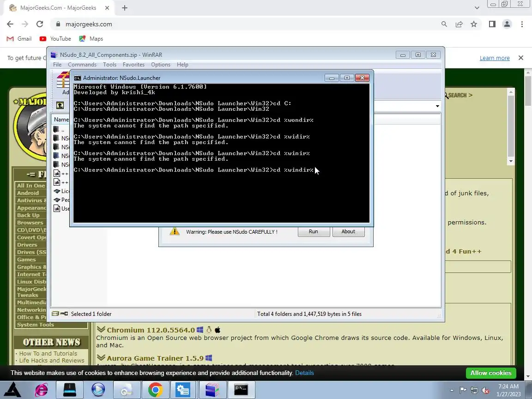Click the WinRAR up-one-level arrow icon
This screenshot has height=399, width=532.
60,105
